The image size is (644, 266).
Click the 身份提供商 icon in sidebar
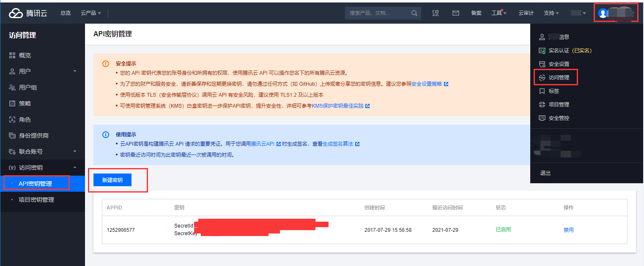12,136
